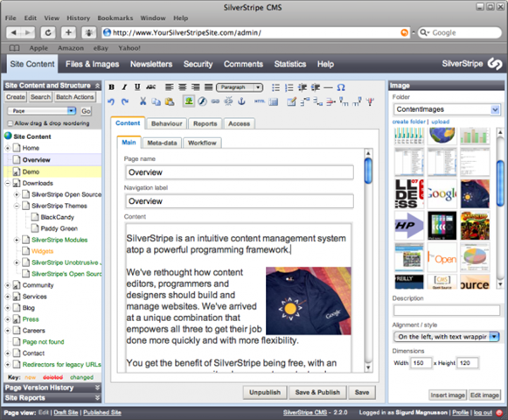Redo the last edit
Image resolution: width=508 pixels, height=420 pixels.
125,101
